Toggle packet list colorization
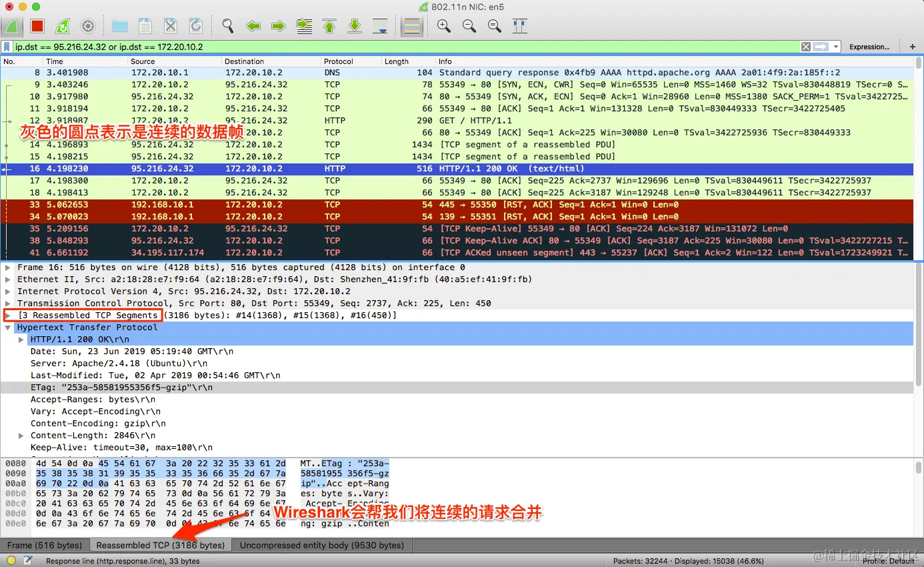 click(412, 26)
